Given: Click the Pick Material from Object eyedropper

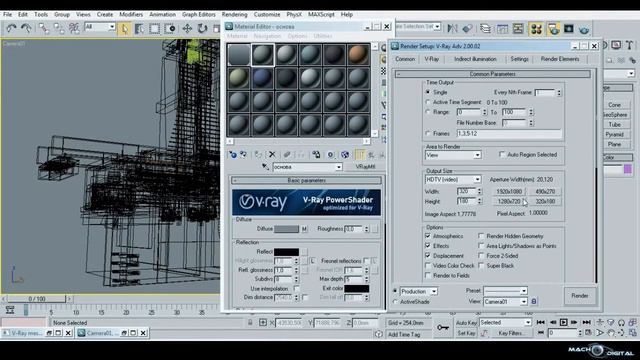Looking at the screenshot, I should [265, 167].
